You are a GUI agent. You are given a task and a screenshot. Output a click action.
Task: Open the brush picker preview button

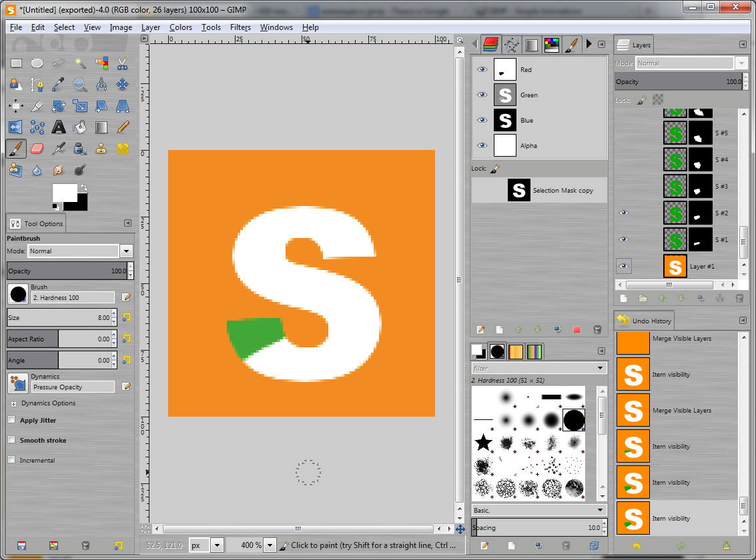[18, 294]
